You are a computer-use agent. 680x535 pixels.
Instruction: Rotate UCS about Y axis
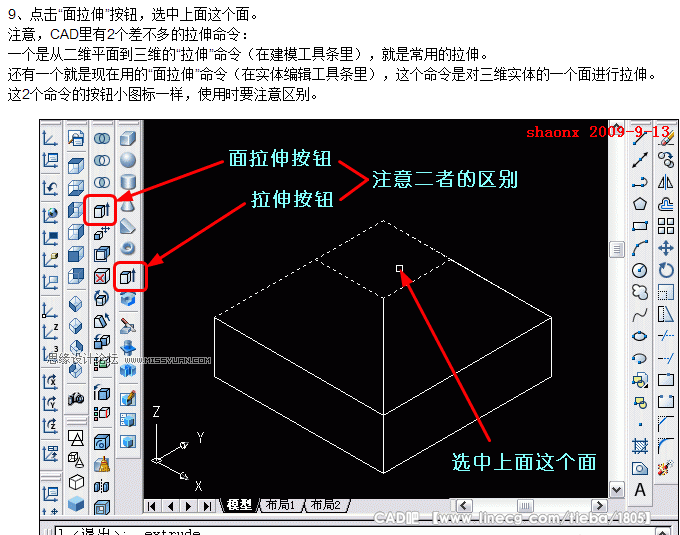[x=50, y=404]
